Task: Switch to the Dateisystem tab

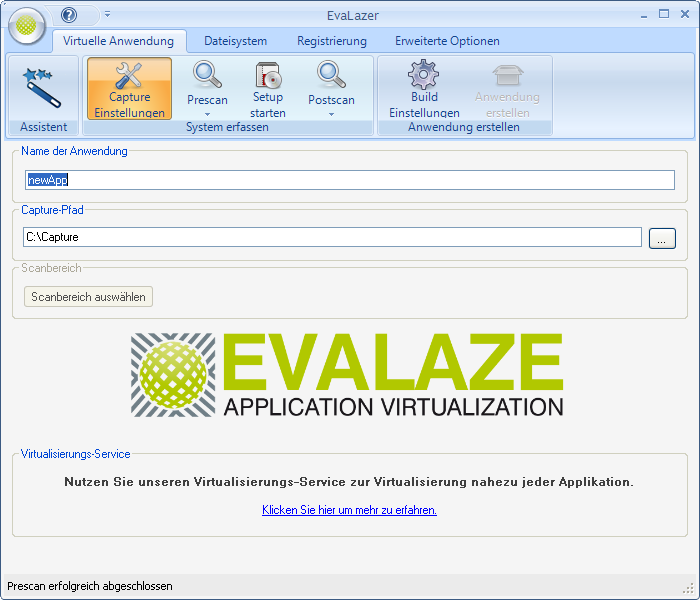Action: 235,41
